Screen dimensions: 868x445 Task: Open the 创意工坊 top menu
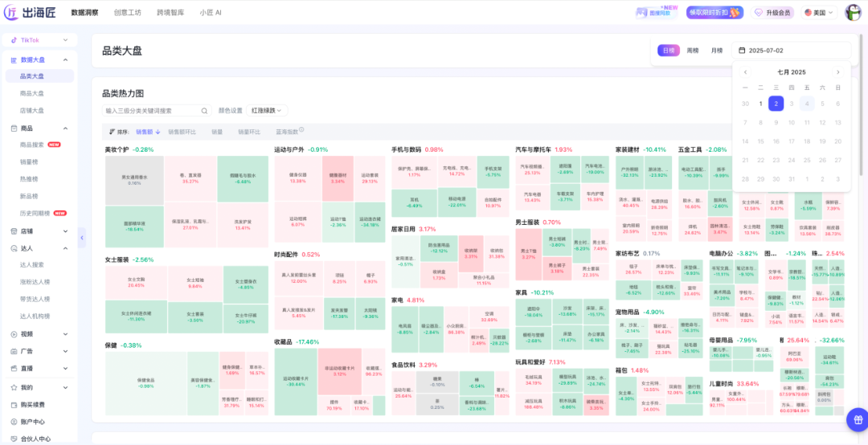[127, 12]
